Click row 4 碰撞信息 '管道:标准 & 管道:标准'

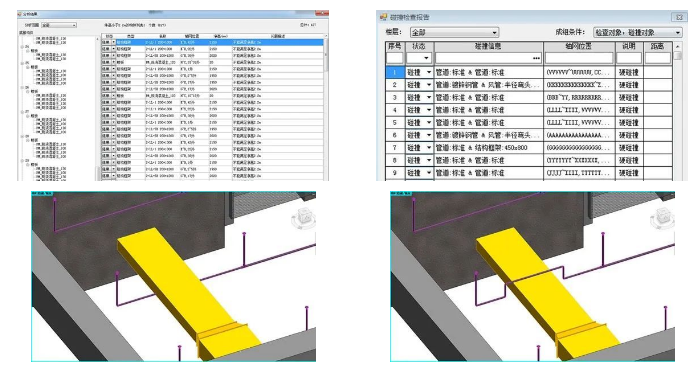[x=488, y=110]
